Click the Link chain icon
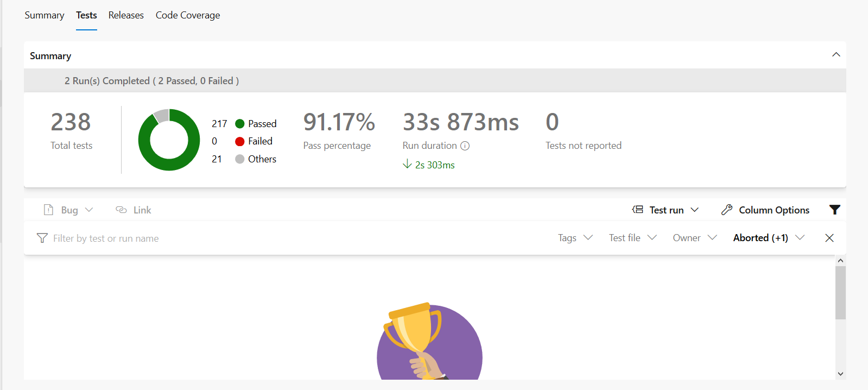This screenshot has height=390, width=868. pos(122,210)
